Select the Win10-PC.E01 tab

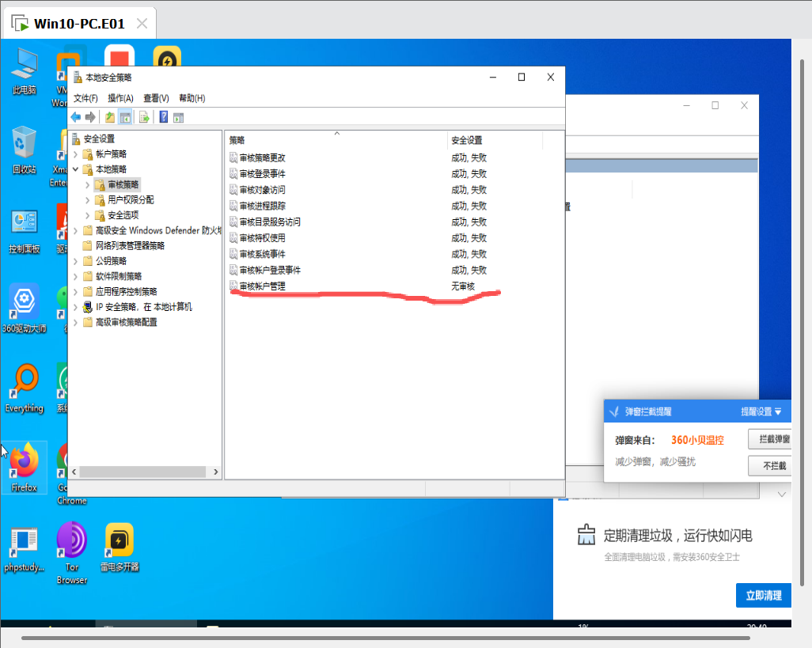[80, 24]
